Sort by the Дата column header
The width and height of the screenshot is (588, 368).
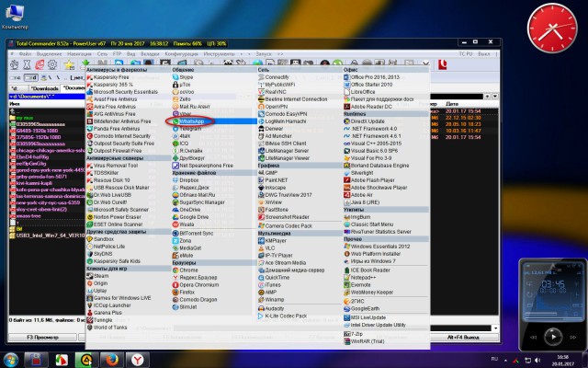click(452, 104)
